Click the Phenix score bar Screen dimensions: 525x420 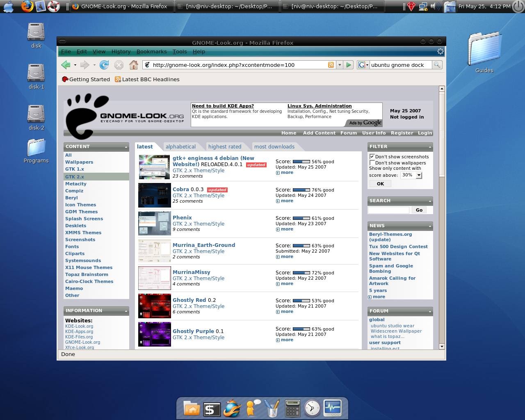click(301, 218)
